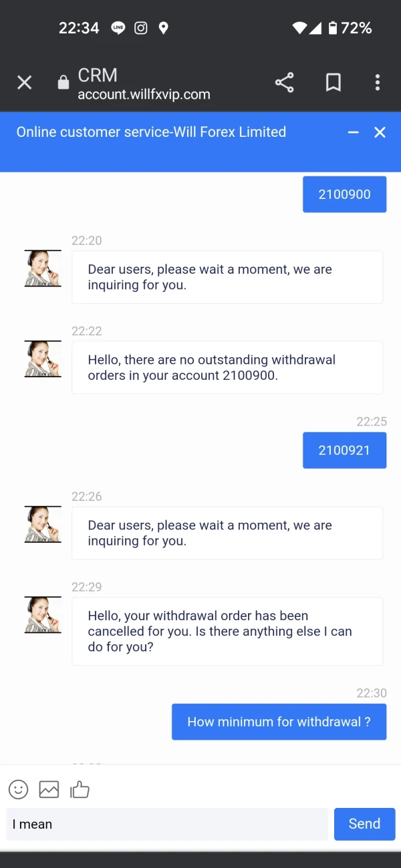Screen dimensions: 401x868
Task: Select the "no outstanding withdrawal orders" reply
Action: (x=227, y=367)
